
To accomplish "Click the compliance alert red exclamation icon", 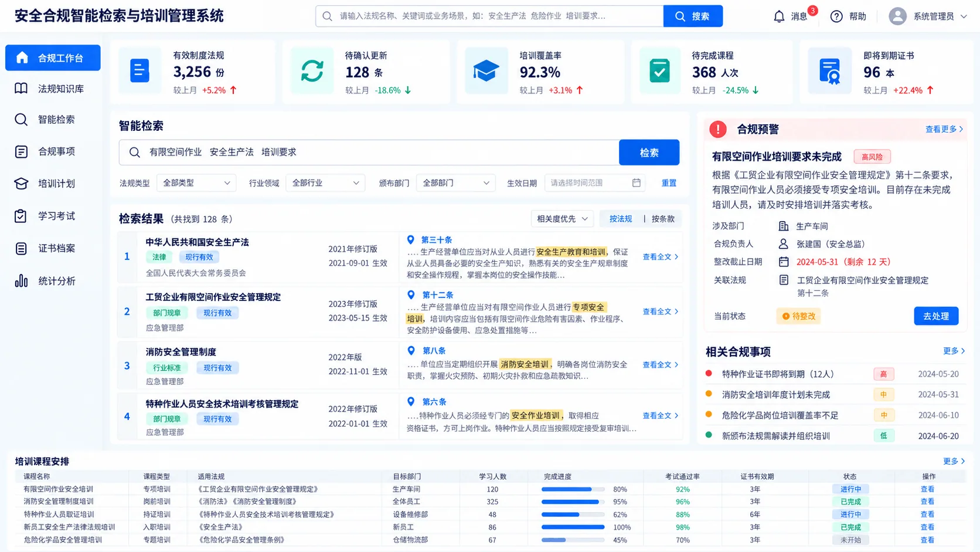I will pyautogui.click(x=718, y=129).
